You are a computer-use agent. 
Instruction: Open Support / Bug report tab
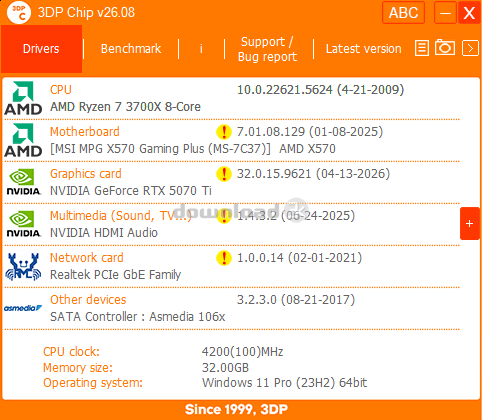(267, 49)
